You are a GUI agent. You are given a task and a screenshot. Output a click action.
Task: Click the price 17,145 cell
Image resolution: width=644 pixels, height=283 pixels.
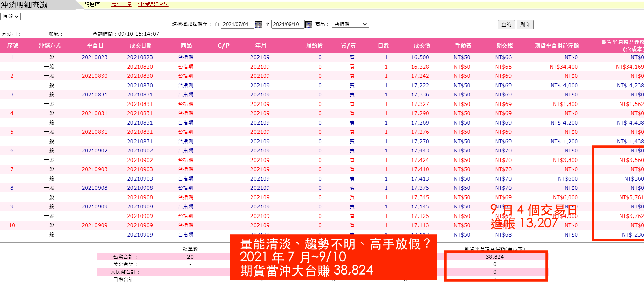tap(420, 207)
